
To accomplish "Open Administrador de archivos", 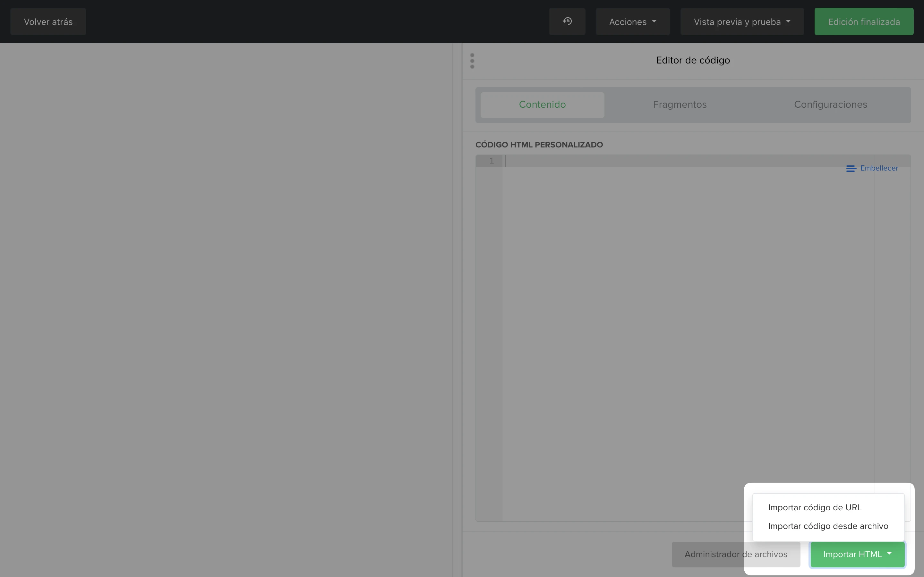I will 736,554.
